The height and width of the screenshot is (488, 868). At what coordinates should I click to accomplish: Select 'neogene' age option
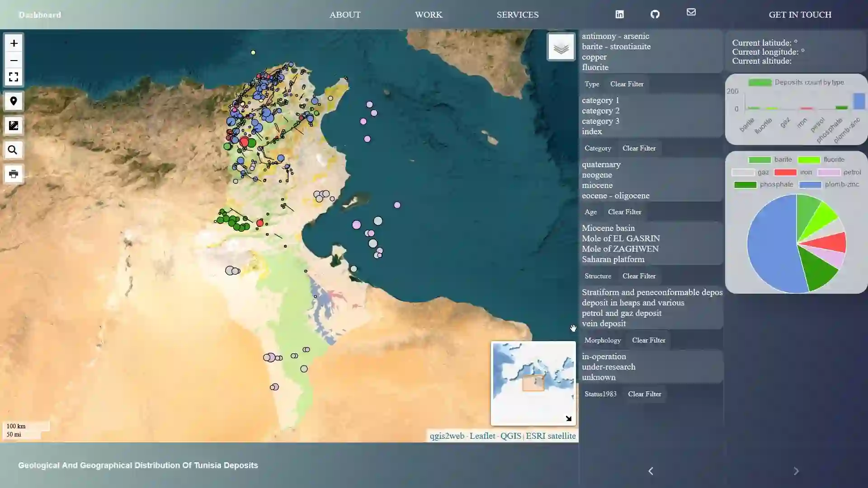pos(597,175)
